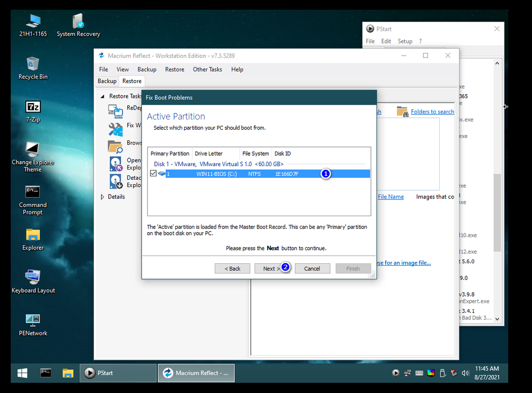Click the PStart taskbar button
Screen dimensions: 532x393
118,373
